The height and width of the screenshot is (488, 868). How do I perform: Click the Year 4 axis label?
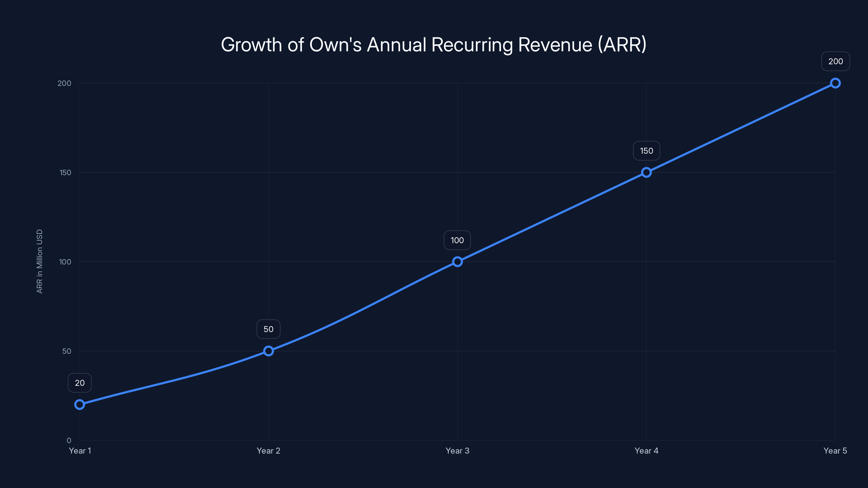pos(646,451)
